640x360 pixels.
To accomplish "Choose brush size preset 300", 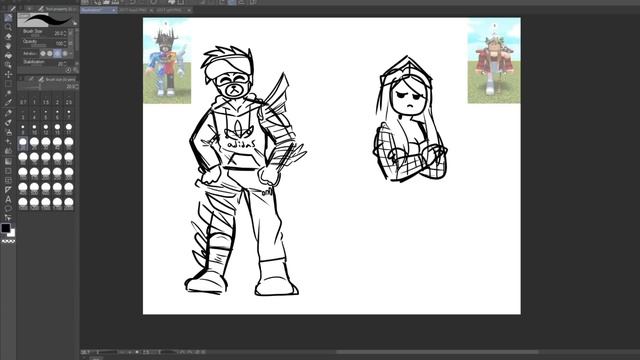I will (x=69, y=173).
